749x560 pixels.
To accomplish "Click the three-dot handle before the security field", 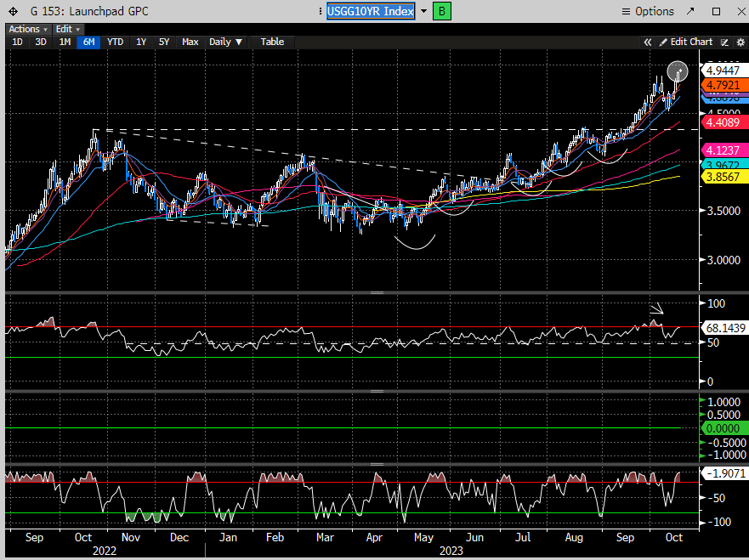I will [320, 11].
